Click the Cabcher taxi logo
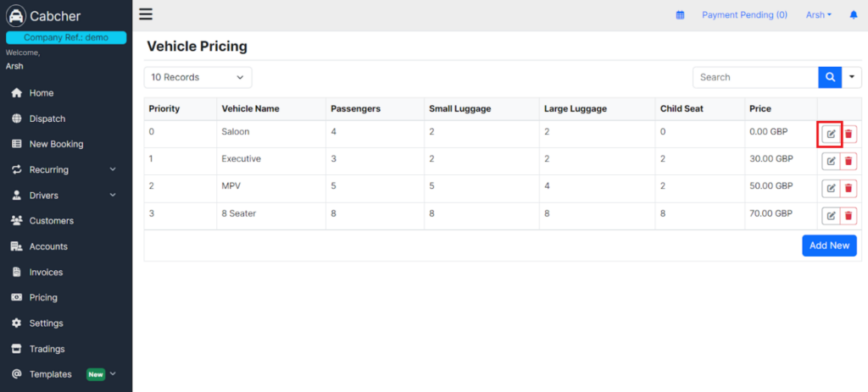The width and height of the screenshot is (868, 392). 16,16
